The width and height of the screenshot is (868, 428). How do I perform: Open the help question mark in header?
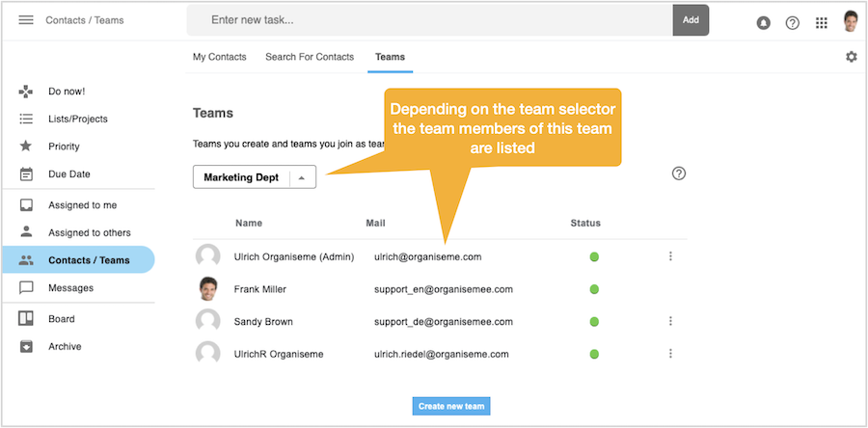793,23
